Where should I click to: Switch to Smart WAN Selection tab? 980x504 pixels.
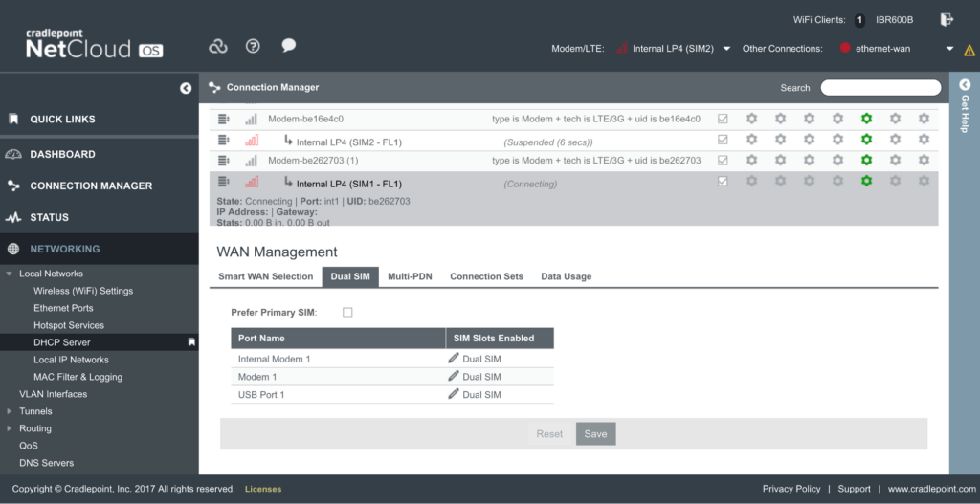pos(265,276)
